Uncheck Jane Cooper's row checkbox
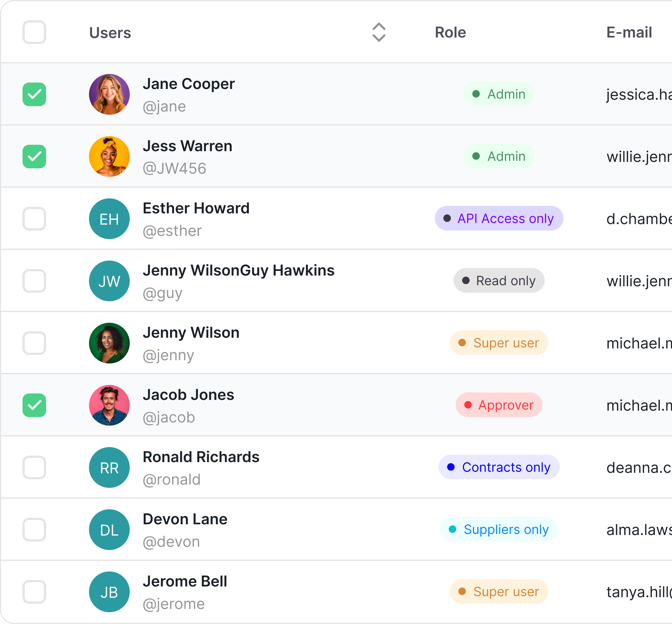Image resolution: width=672 pixels, height=624 pixels. pos(34,94)
